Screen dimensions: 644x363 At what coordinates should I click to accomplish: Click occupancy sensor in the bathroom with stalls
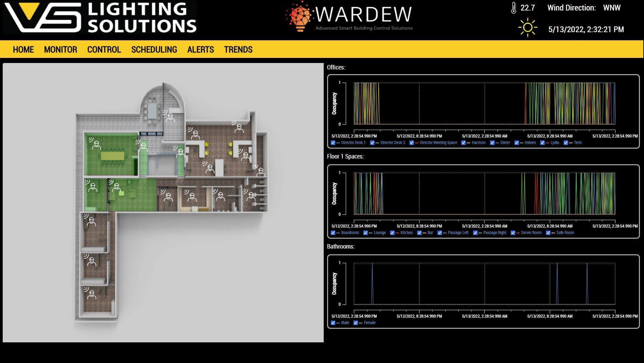click(x=251, y=196)
